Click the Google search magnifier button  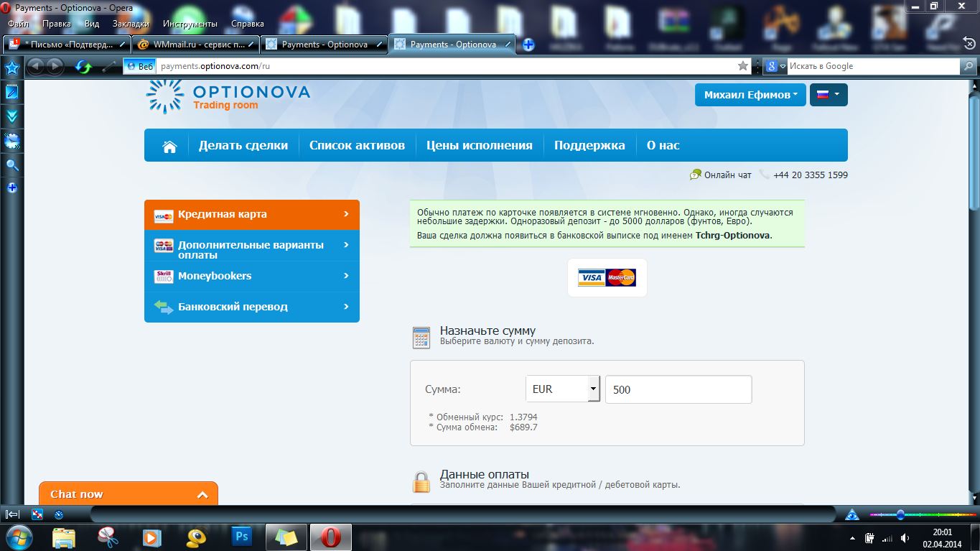[x=969, y=66]
